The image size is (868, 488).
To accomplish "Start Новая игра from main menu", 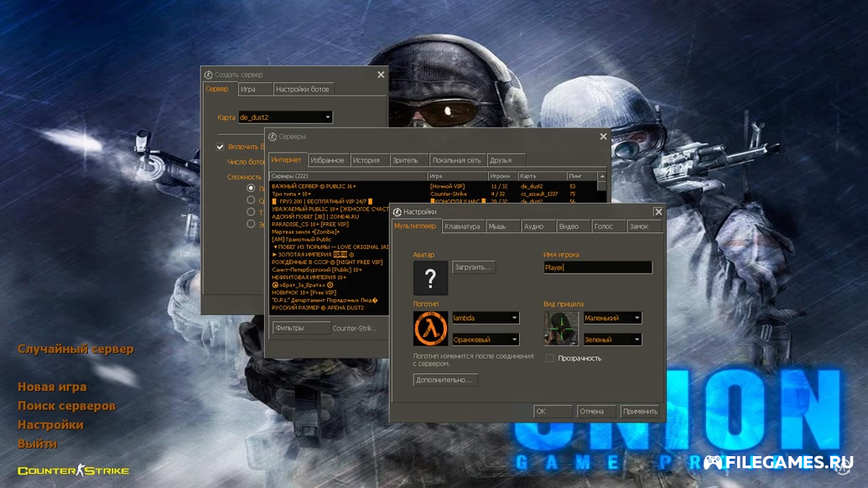I will (52, 387).
